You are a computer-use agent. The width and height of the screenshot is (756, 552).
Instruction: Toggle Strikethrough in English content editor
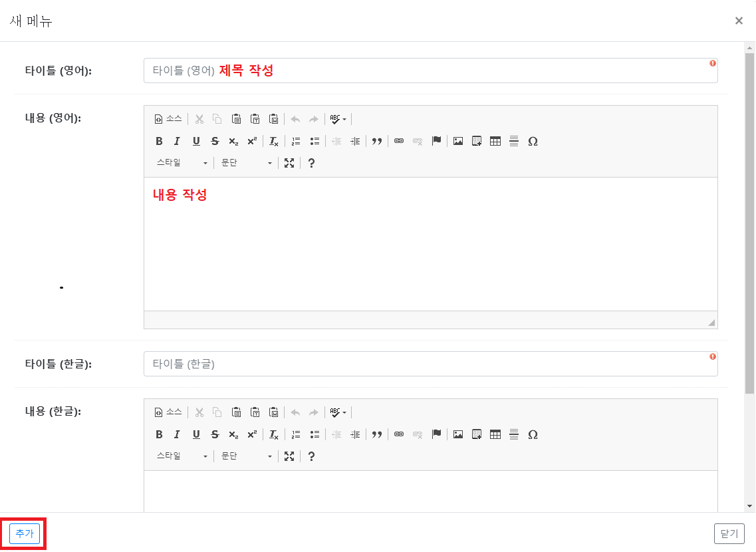click(x=215, y=141)
